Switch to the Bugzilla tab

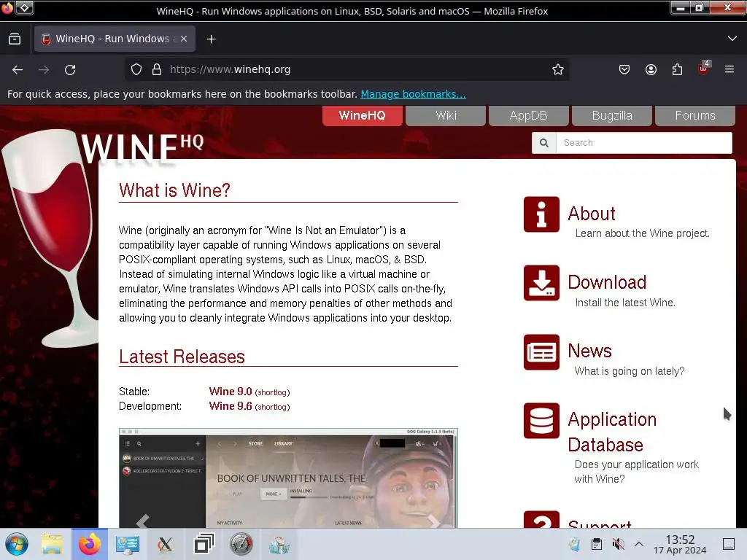(612, 116)
